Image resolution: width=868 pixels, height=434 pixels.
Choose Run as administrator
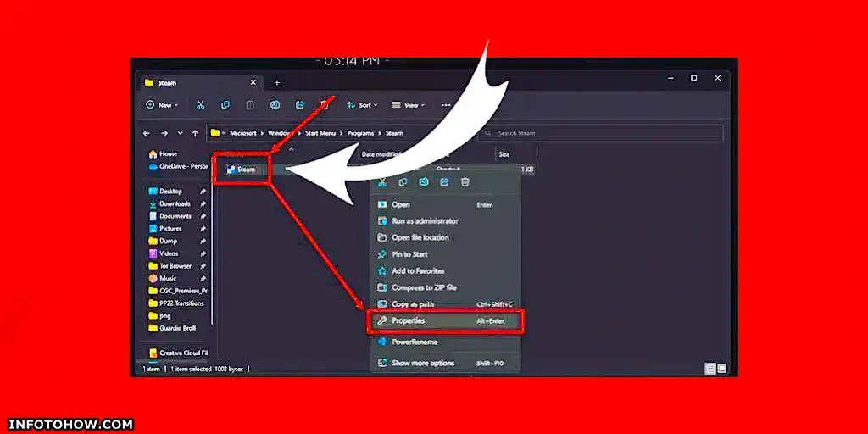(x=445, y=221)
